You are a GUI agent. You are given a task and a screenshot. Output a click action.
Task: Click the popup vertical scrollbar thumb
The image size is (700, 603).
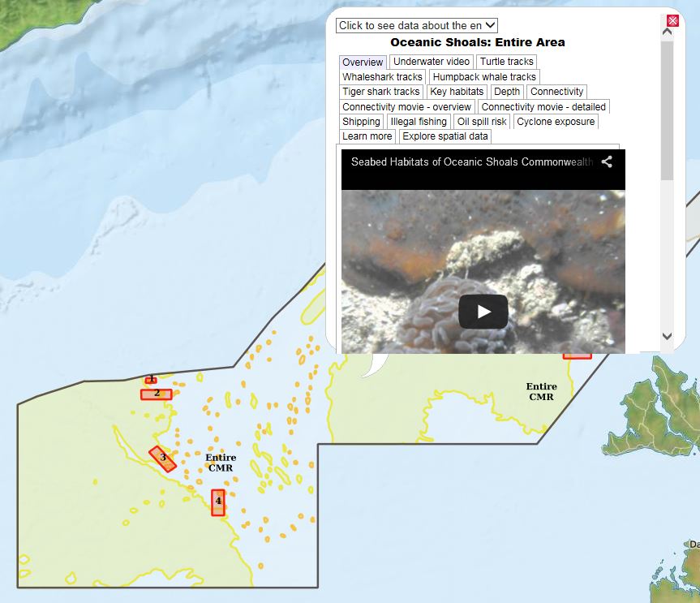click(667, 110)
